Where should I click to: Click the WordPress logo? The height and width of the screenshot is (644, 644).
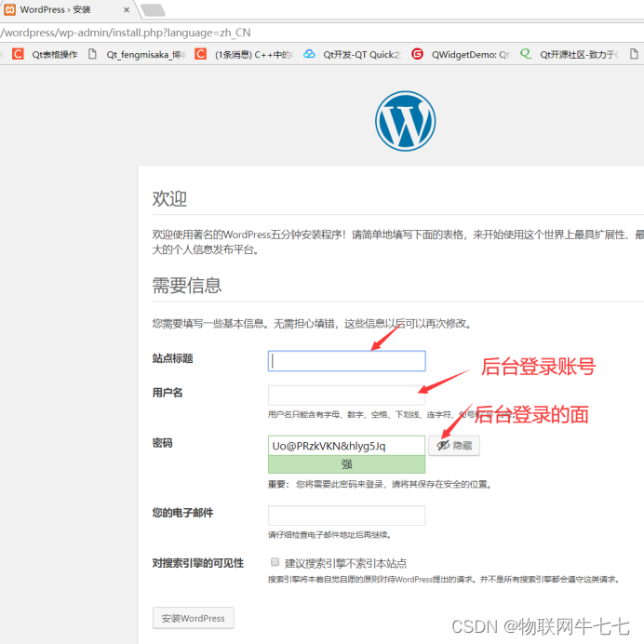405,121
